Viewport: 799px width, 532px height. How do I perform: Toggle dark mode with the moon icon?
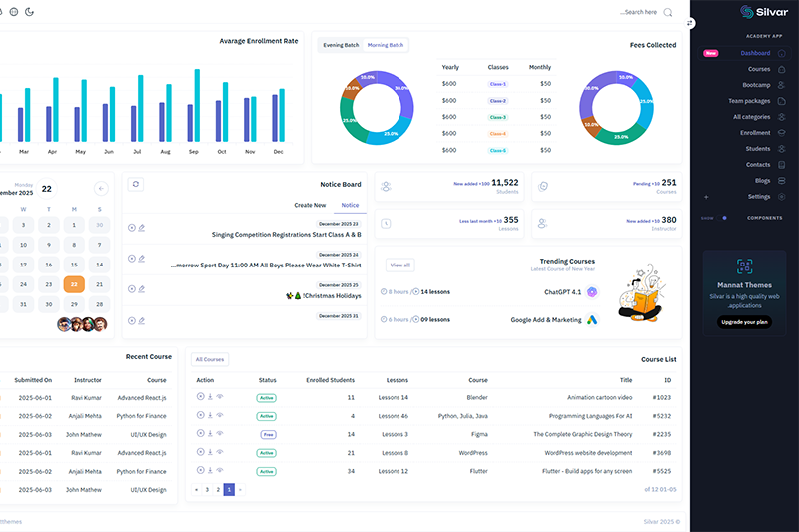[30, 12]
